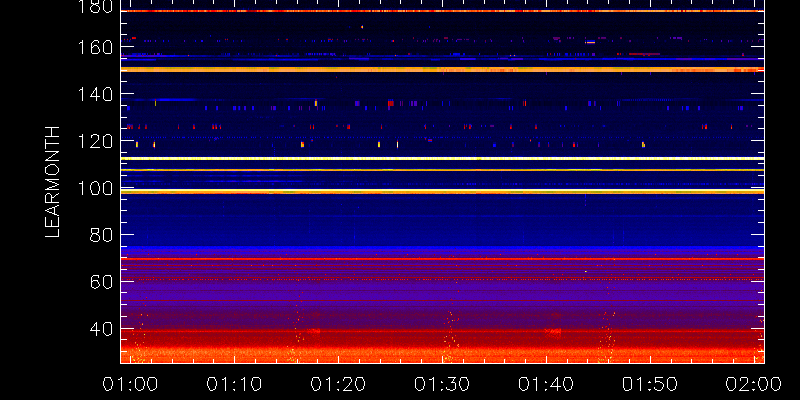Select the 01:50 time axis label
The height and width of the screenshot is (400, 800).
coord(650,384)
